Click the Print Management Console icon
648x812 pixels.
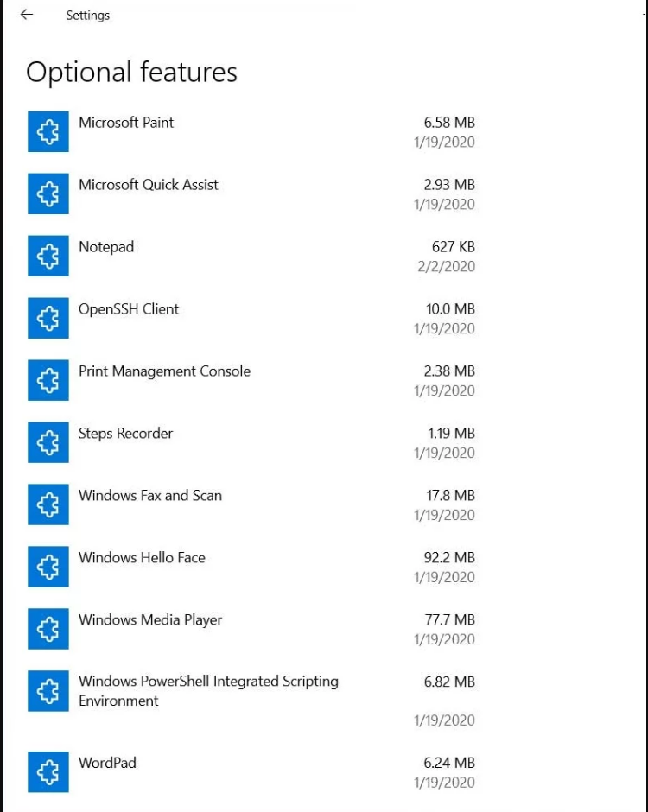48,380
